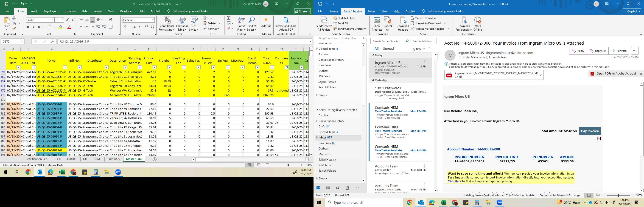This screenshot has height=207, width=644.
Task: Click Show Progress icon in Outlook
Action: click(377, 24)
